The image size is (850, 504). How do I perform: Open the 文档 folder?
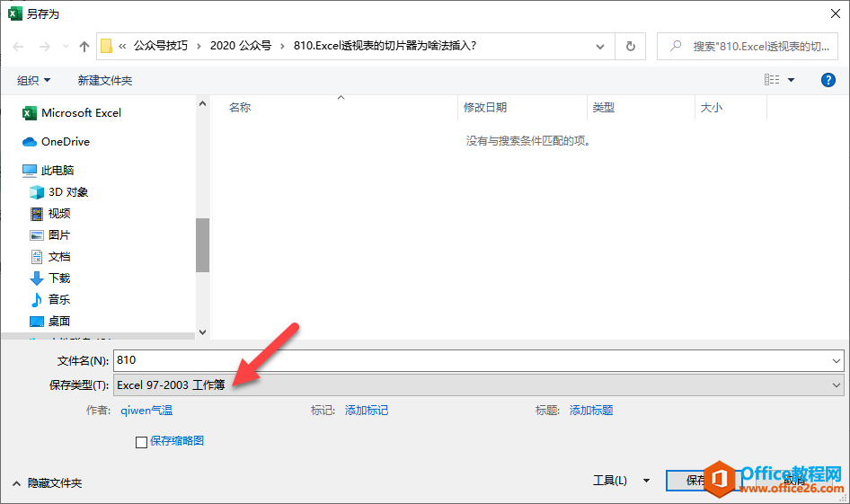tap(50, 256)
